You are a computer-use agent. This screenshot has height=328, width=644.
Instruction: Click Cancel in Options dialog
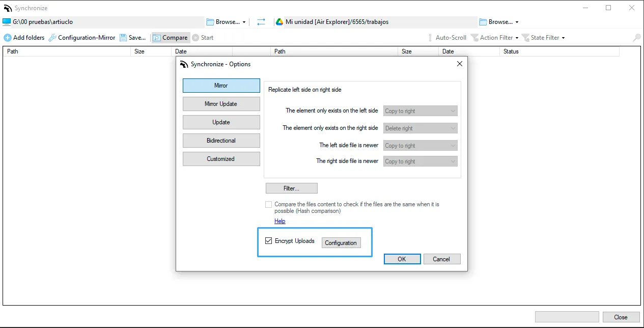coord(441,259)
